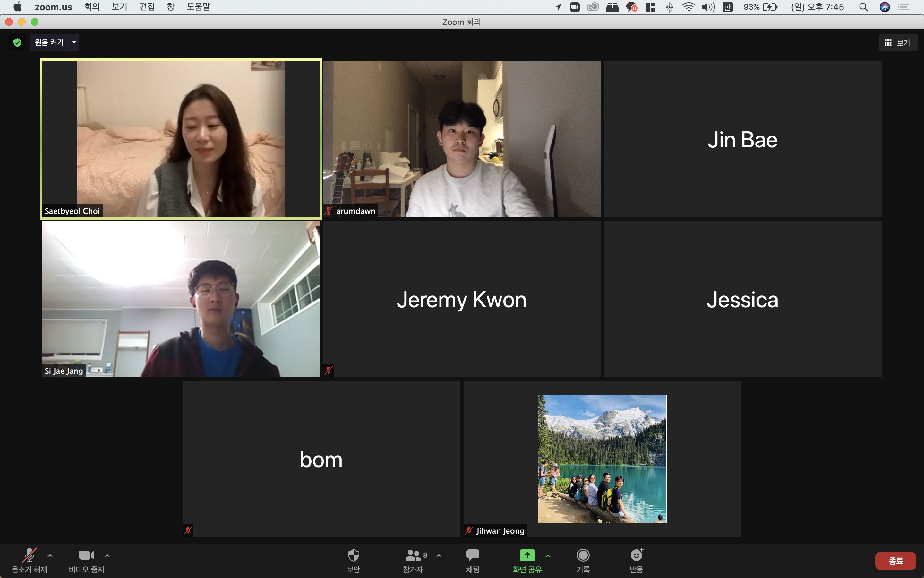This screenshot has height=578, width=924.
Task: Open the volume control in menu bar
Action: point(708,7)
